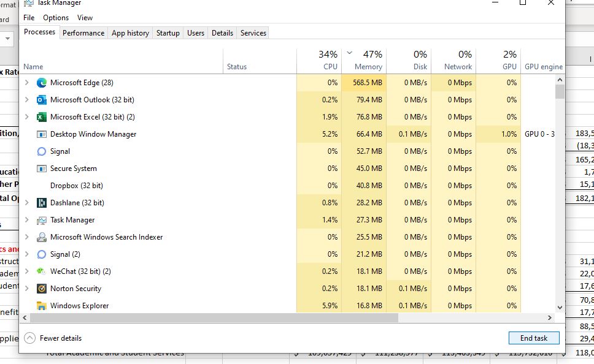Sort by the Network column header

click(453, 61)
